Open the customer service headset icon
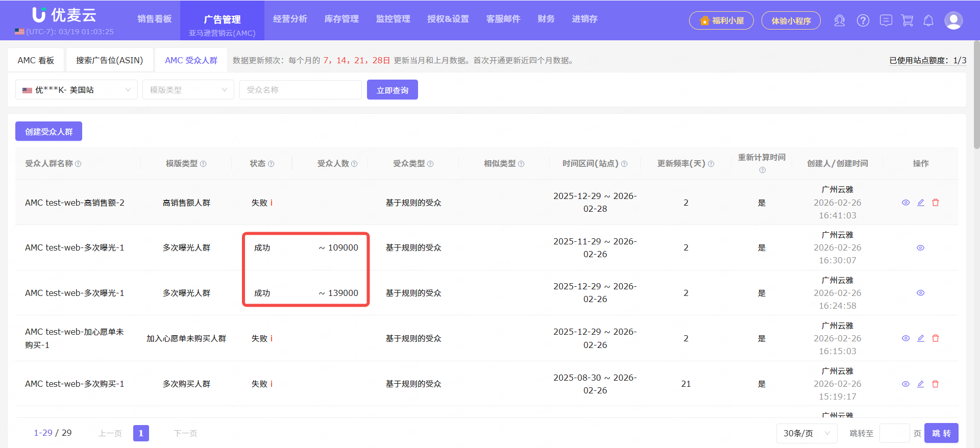The width and height of the screenshot is (980, 448). pos(839,20)
